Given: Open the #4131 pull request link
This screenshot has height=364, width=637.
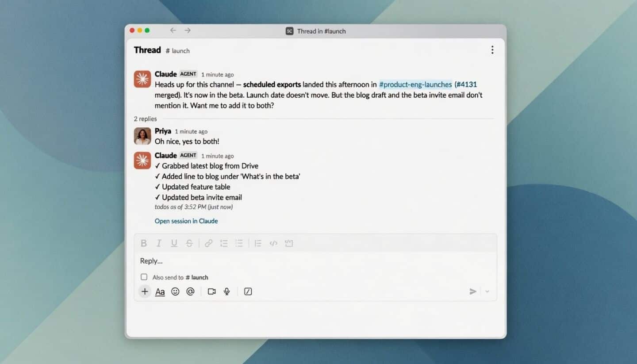Looking at the screenshot, I should (467, 84).
